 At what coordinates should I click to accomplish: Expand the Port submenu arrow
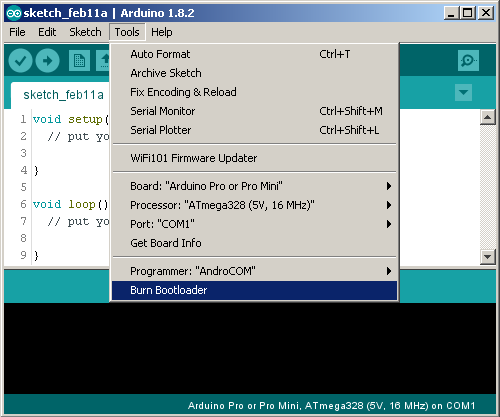389,224
